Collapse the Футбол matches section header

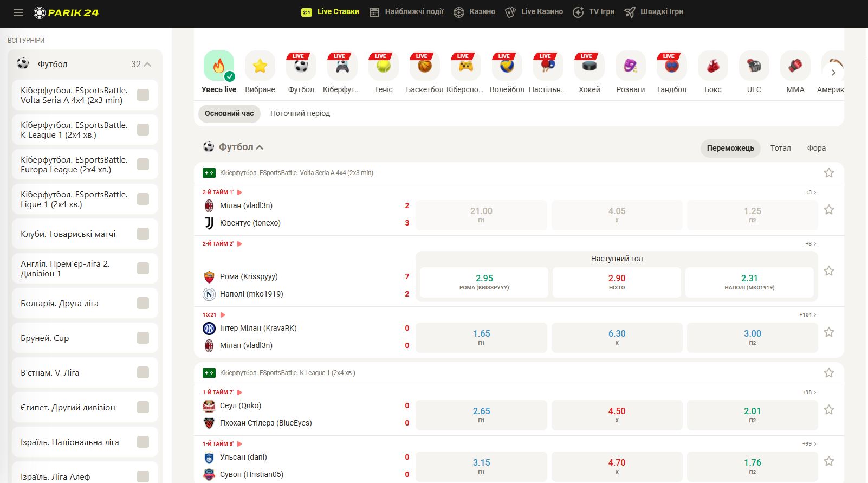[x=260, y=147]
